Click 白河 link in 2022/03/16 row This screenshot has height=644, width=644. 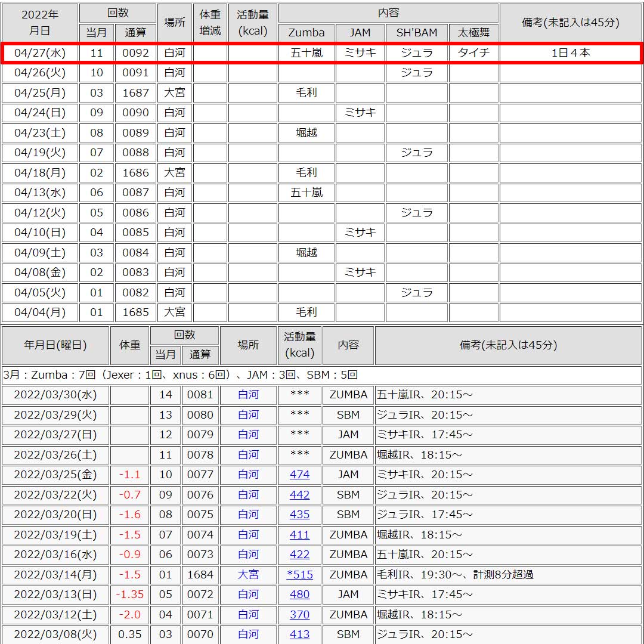pyautogui.click(x=248, y=555)
